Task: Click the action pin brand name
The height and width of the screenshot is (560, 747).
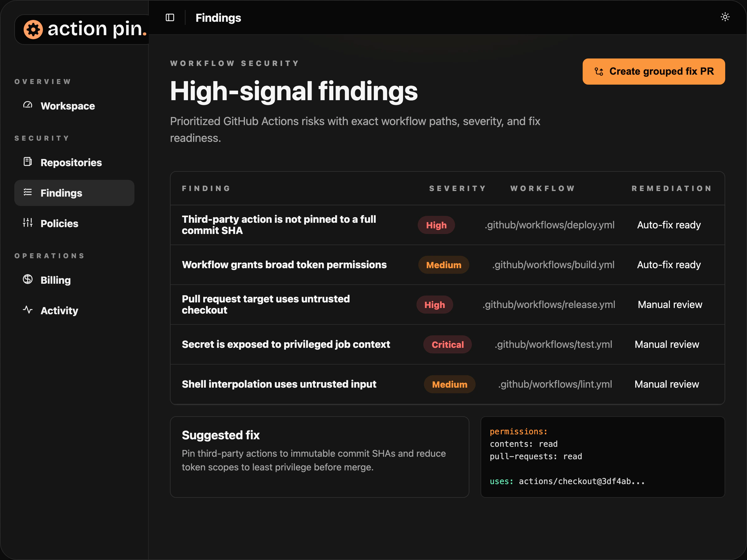Action: [97, 29]
